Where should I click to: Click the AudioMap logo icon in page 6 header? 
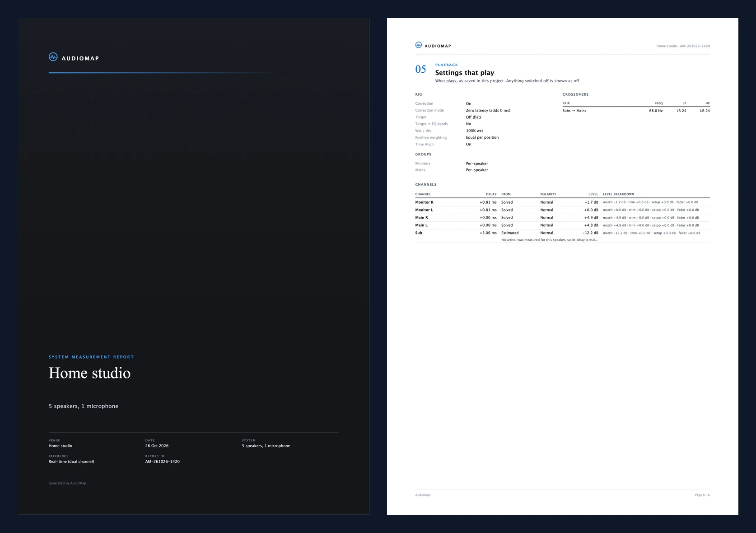coord(419,45)
